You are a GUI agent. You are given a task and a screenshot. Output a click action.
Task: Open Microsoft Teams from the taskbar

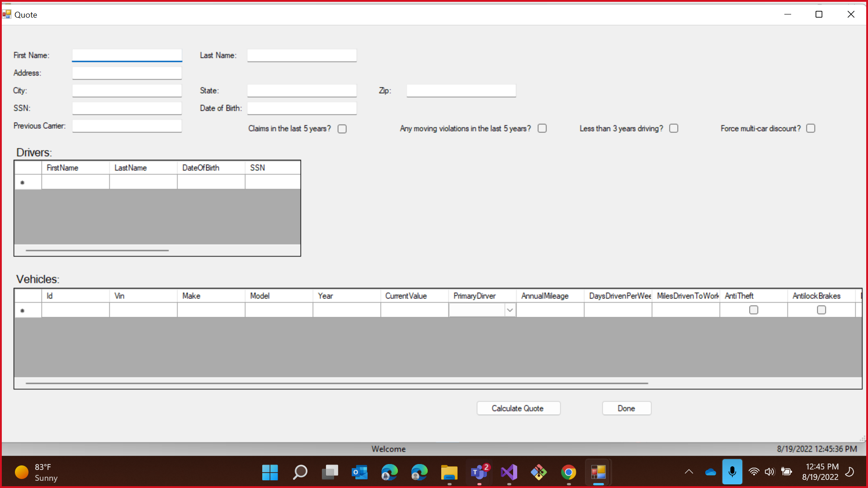click(x=479, y=473)
